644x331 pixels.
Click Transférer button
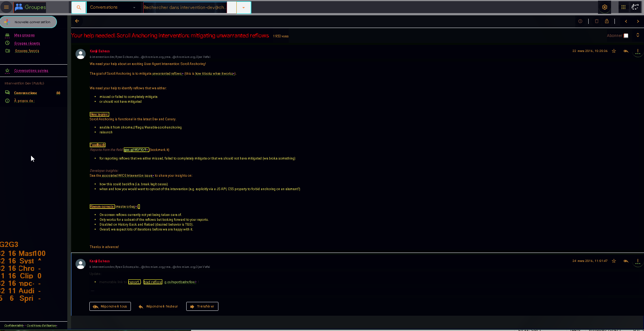coord(202,306)
